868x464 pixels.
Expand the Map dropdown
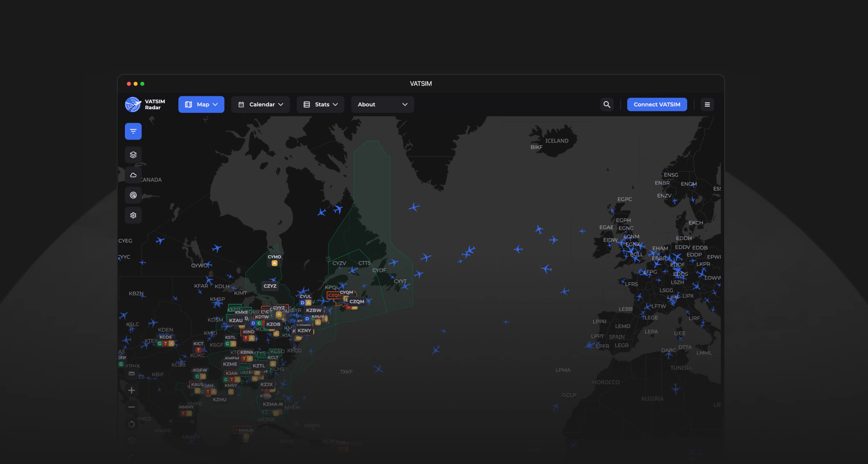click(201, 104)
